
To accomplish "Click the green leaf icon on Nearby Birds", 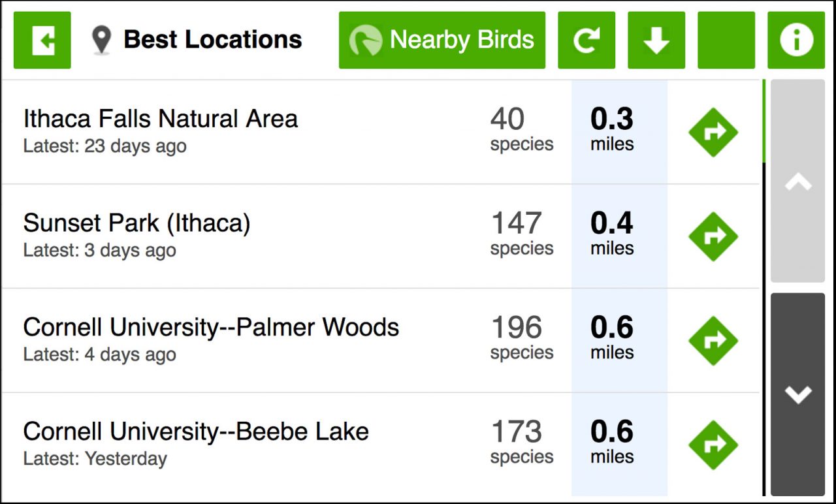I will (x=366, y=39).
